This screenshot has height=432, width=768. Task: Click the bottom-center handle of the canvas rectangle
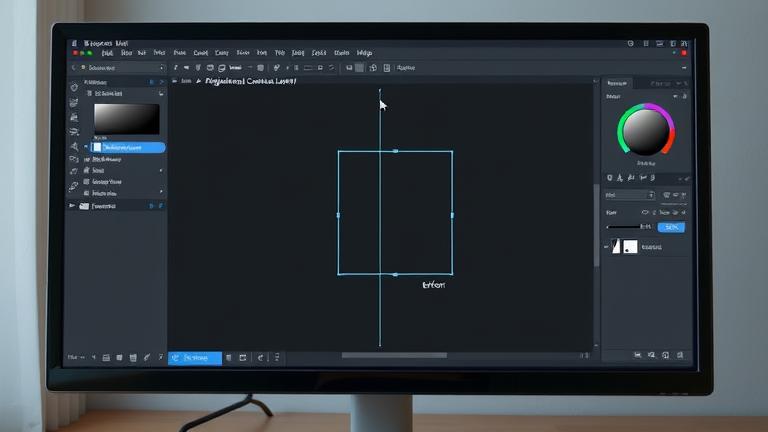395,275
